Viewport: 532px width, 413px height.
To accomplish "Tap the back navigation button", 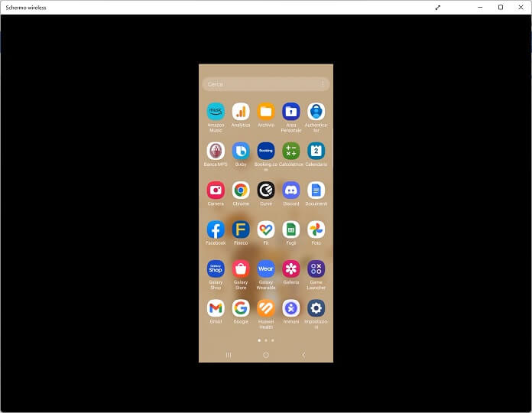I will click(x=303, y=355).
